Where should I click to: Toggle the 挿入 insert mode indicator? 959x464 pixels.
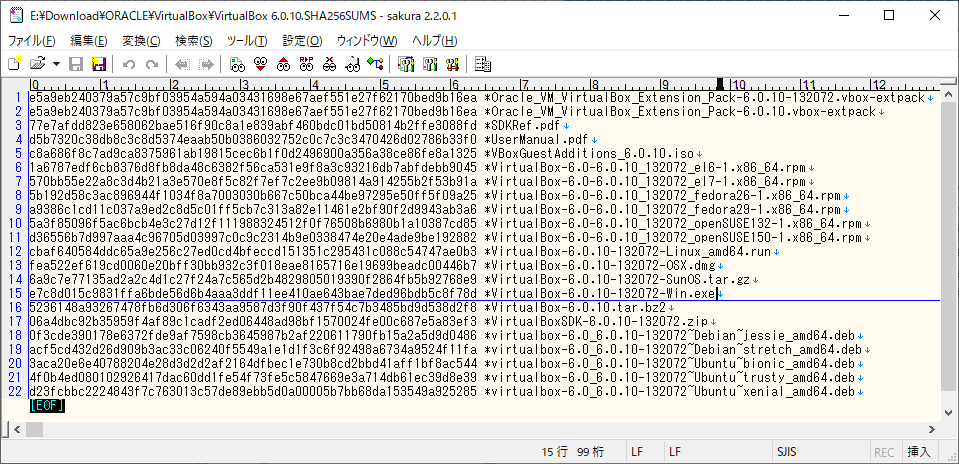pos(919,452)
